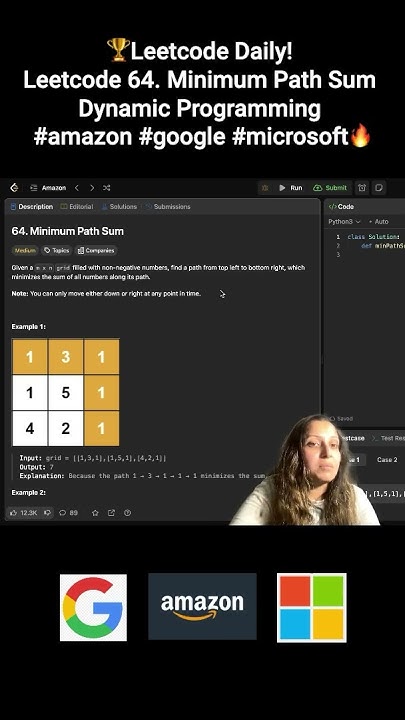Submit the solution
Image resolution: width=405 pixels, height=720 pixels.
pos(330,188)
